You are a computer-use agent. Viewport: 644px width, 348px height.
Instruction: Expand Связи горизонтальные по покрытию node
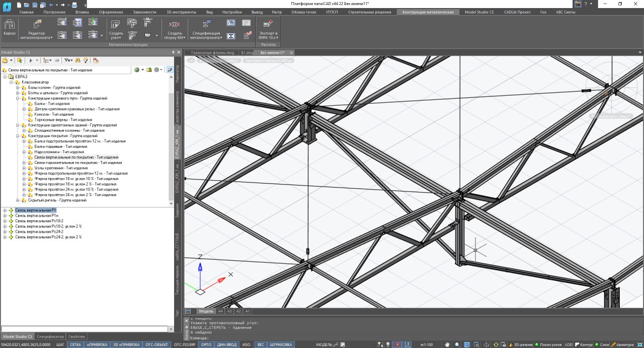[x=24, y=162]
